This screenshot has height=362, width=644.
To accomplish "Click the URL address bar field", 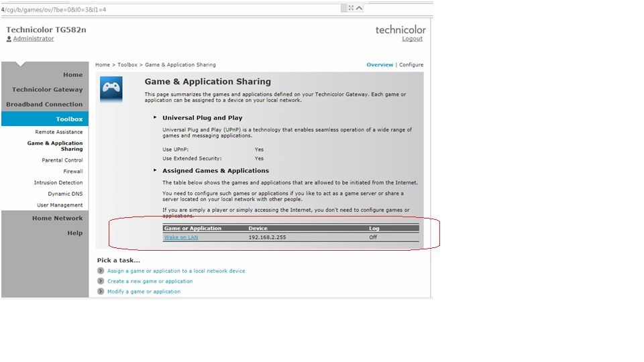I will pyautogui.click(x=168, y=9).
